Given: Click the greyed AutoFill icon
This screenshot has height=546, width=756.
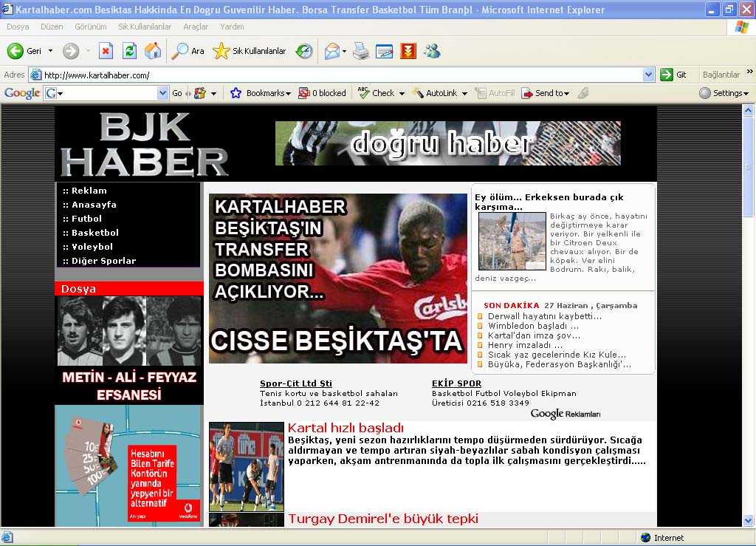Looking at the screenshot, I should coord(481,93).
